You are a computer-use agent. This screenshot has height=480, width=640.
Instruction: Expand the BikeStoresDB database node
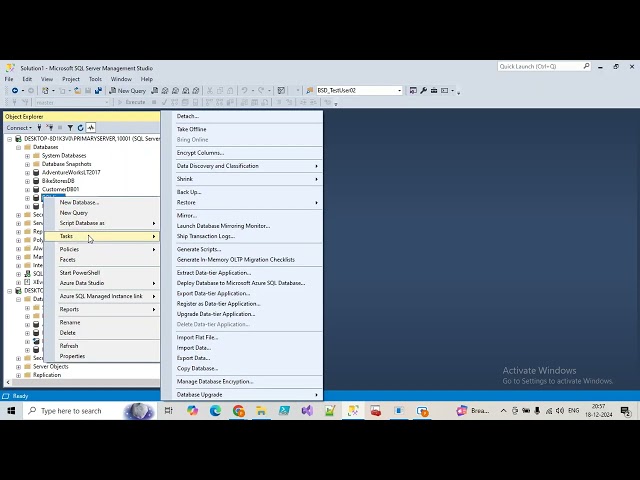tap(27, 181)
